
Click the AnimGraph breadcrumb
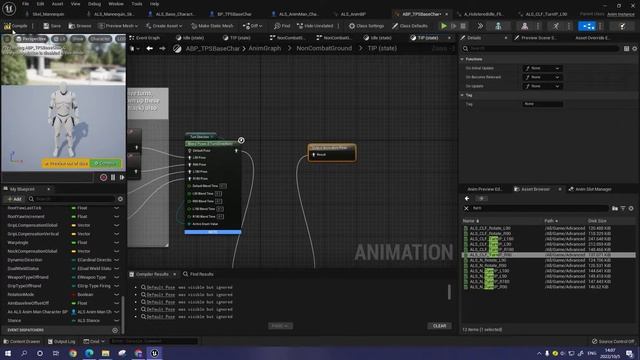[264, 48]
